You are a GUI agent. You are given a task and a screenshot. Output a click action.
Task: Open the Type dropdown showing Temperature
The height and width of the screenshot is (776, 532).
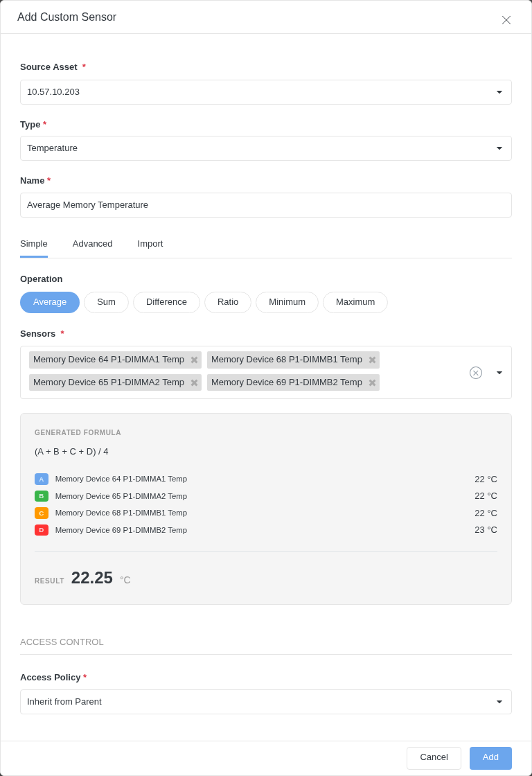point(266,148)
